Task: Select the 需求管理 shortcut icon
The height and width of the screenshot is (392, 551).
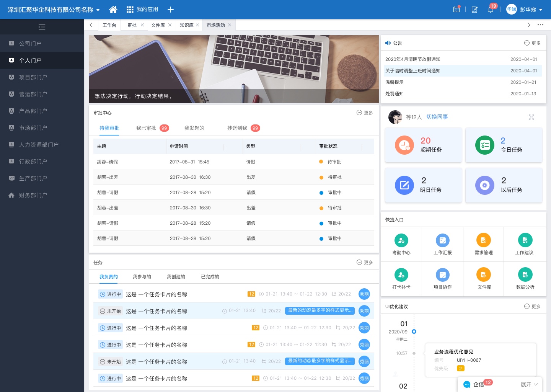Action: coord(484,240)
